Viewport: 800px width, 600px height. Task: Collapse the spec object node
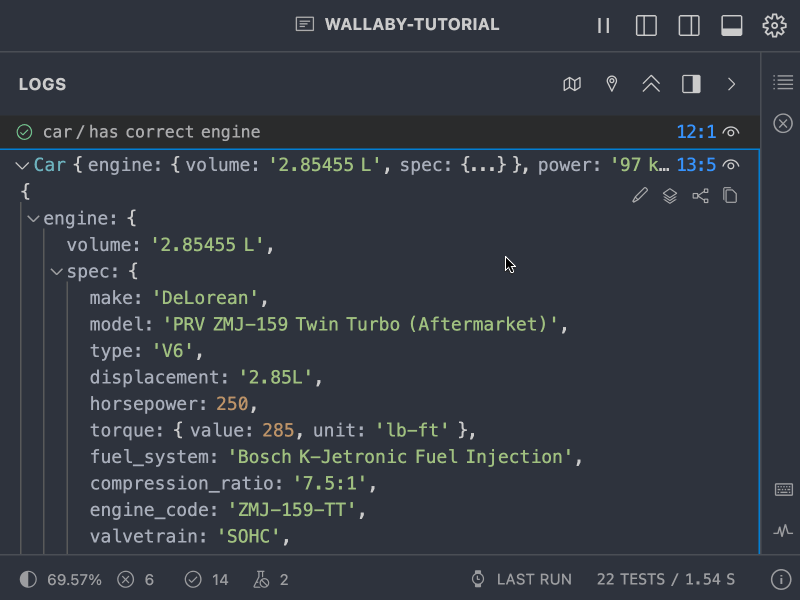point(57,271)
